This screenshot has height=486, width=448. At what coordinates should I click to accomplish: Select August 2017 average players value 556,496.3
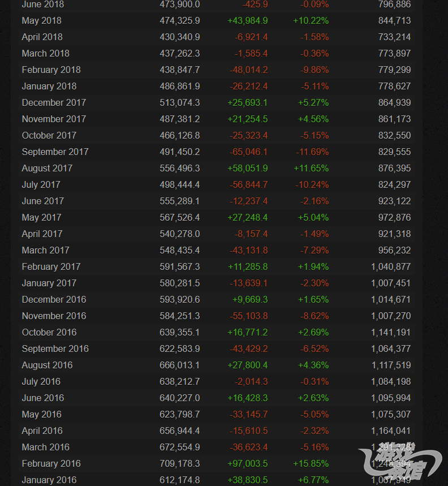(180, 168)
